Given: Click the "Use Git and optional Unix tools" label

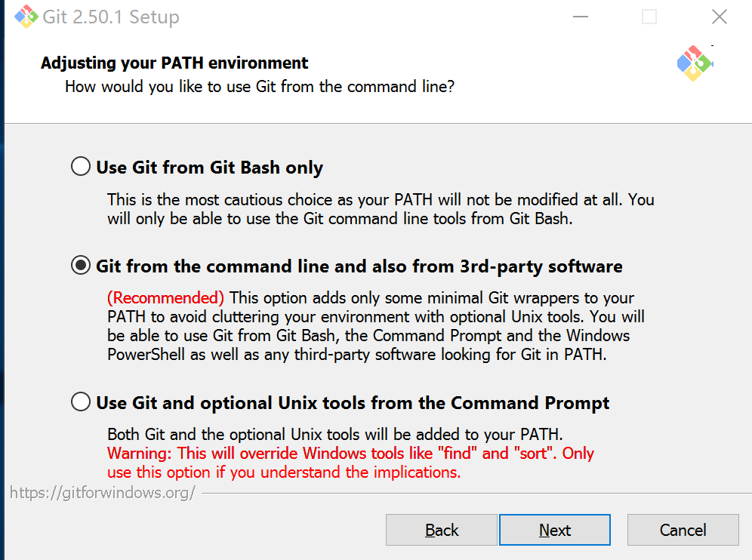Looking at the screenshot, I should click(x=353, y=403).
